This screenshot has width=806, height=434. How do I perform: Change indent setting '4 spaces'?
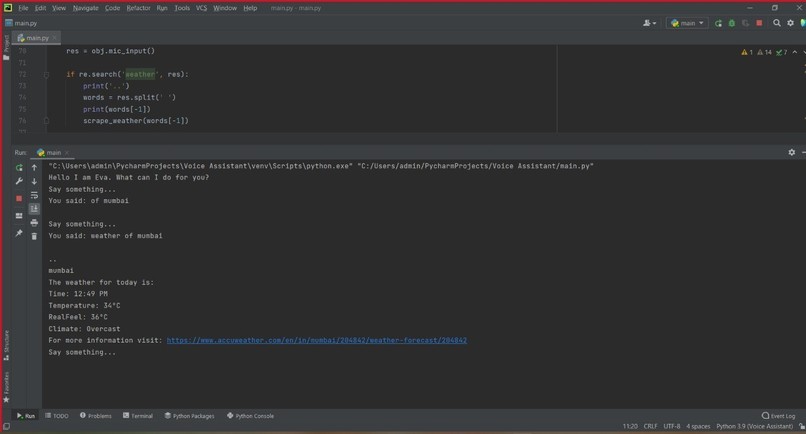tap(698, 426)
